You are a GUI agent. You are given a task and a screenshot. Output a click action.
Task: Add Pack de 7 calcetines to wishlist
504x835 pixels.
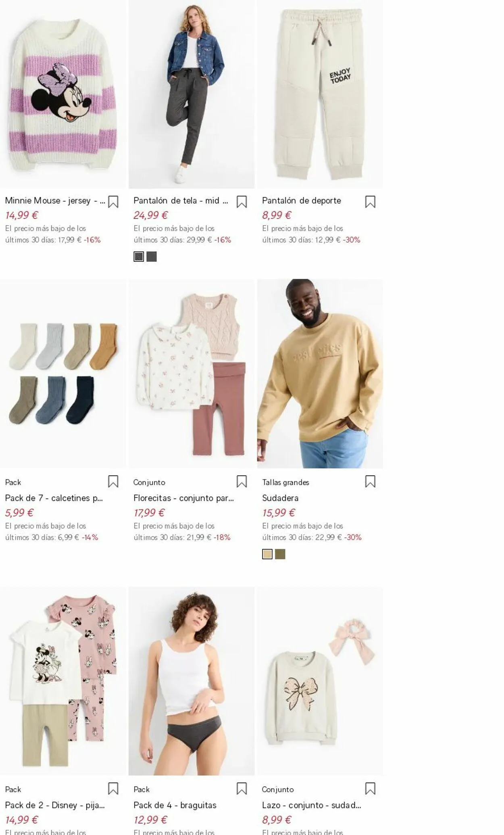tap(113, 482)
